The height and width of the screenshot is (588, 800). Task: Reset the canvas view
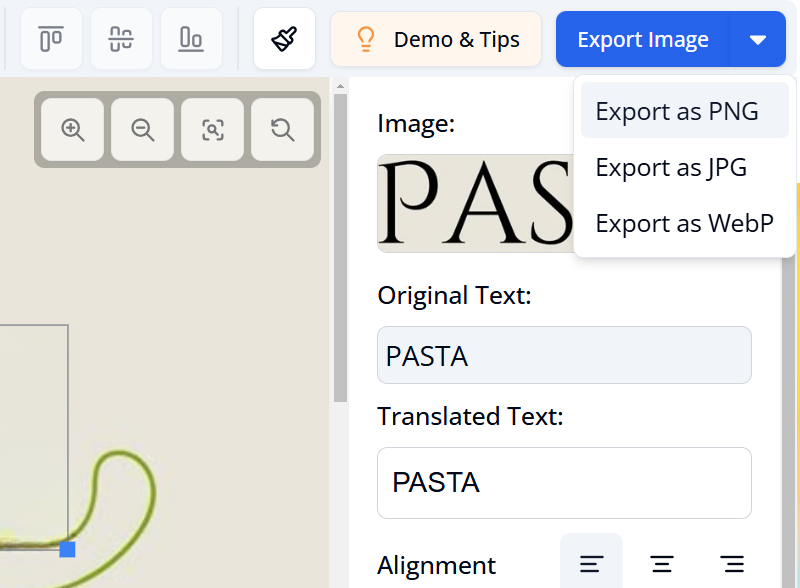(x=281, y=129)
